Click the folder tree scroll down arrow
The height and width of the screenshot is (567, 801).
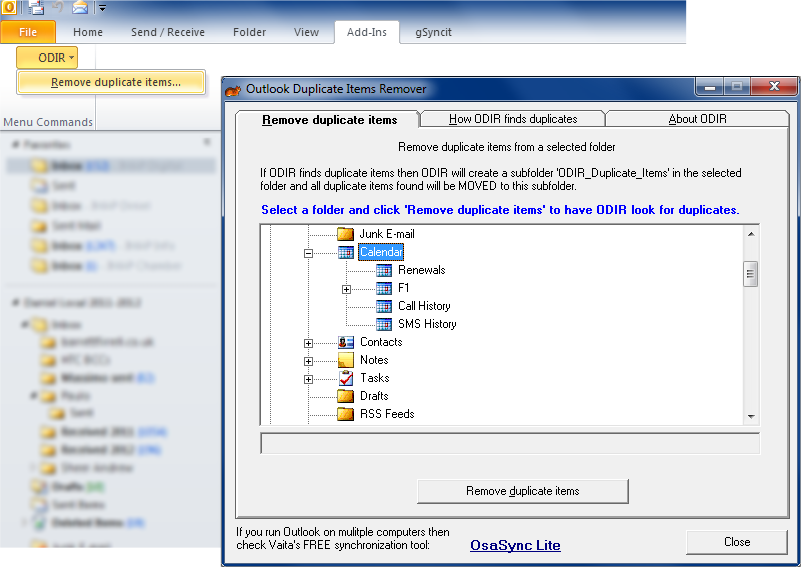point(751,416)
